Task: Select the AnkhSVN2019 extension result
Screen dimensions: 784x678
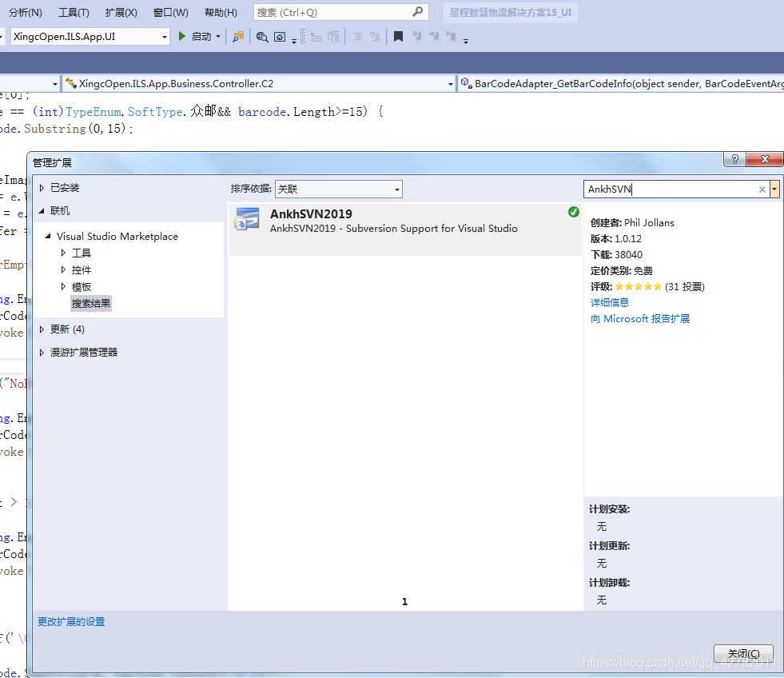Action: pos(405,229)
